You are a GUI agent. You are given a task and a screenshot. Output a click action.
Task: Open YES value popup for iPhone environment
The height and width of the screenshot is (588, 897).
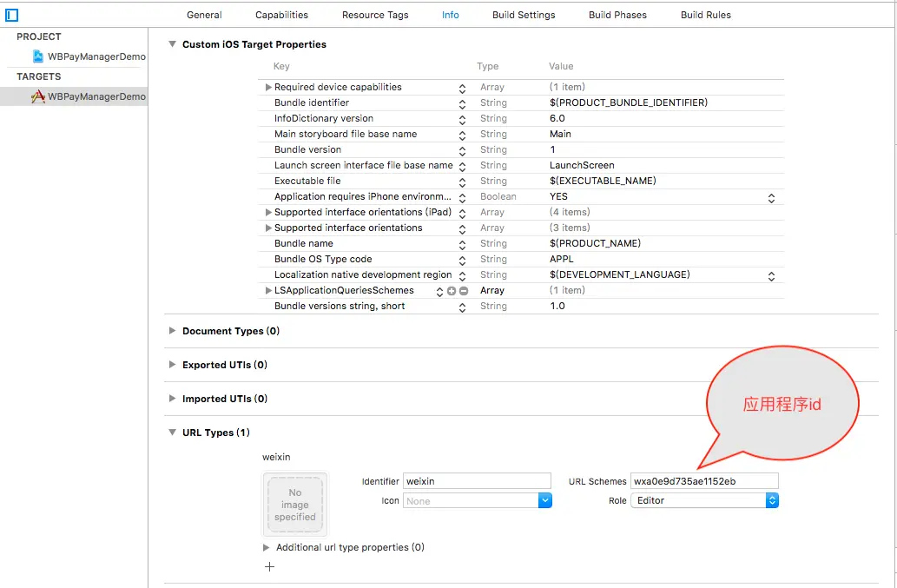click(771, 198)
